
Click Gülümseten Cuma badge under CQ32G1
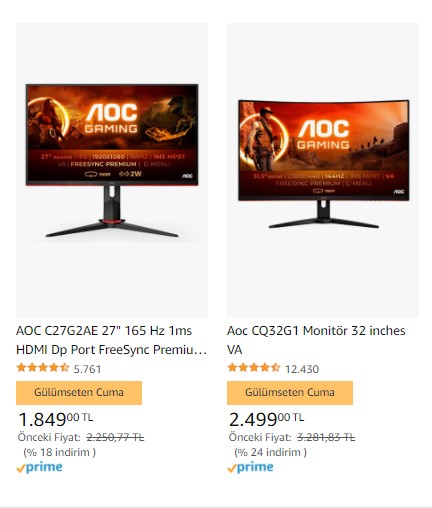290,393
